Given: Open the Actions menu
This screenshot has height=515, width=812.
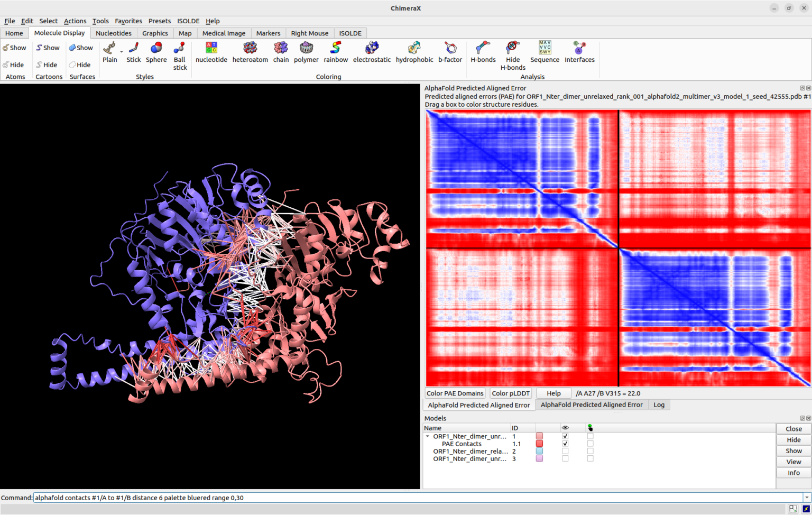Looking at the screenshot, I should [75, 21].
